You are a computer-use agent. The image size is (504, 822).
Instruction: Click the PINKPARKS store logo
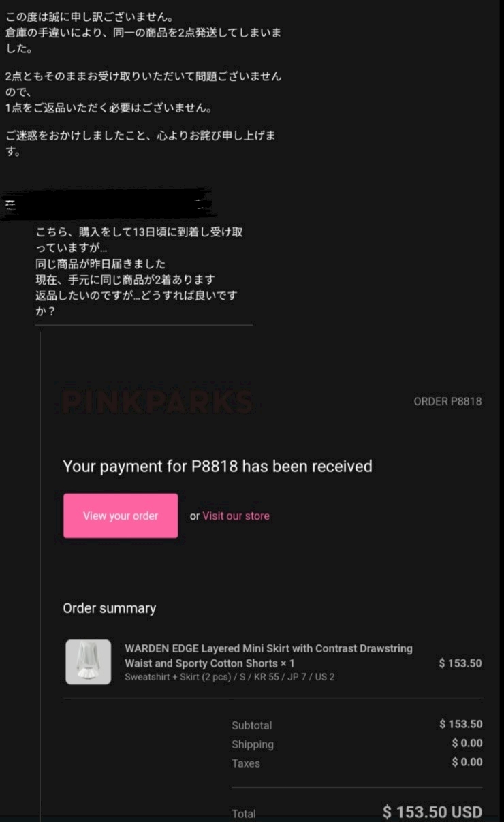(x=157, y=401)
